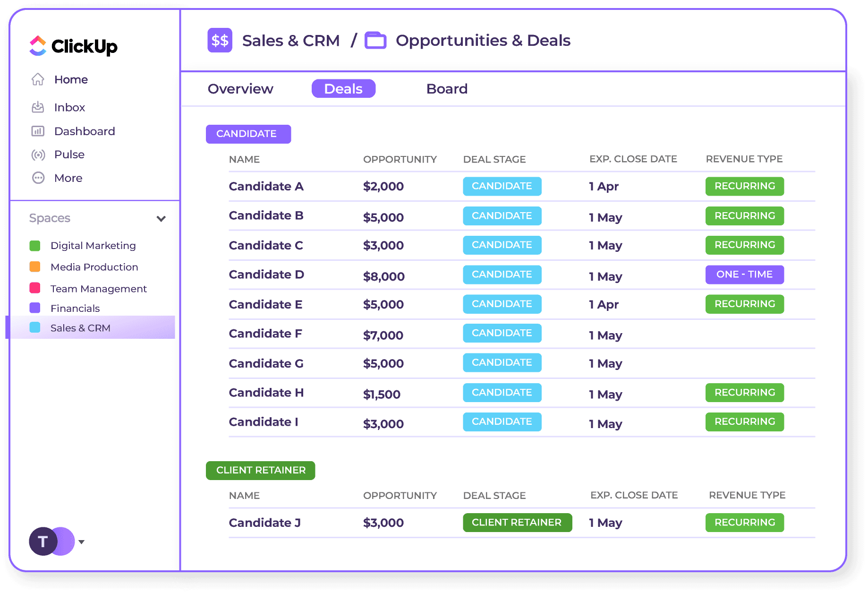Screen dimensions: 868x593
Task: Switch to the Overview tab
Action: (x=240, y=89)
